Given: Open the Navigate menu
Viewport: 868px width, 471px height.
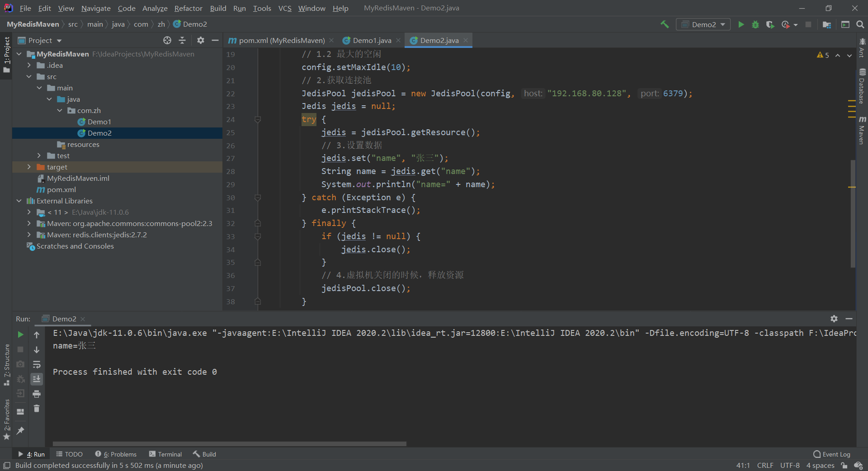Looking at the screenshot, I should [x=96, y=8].
